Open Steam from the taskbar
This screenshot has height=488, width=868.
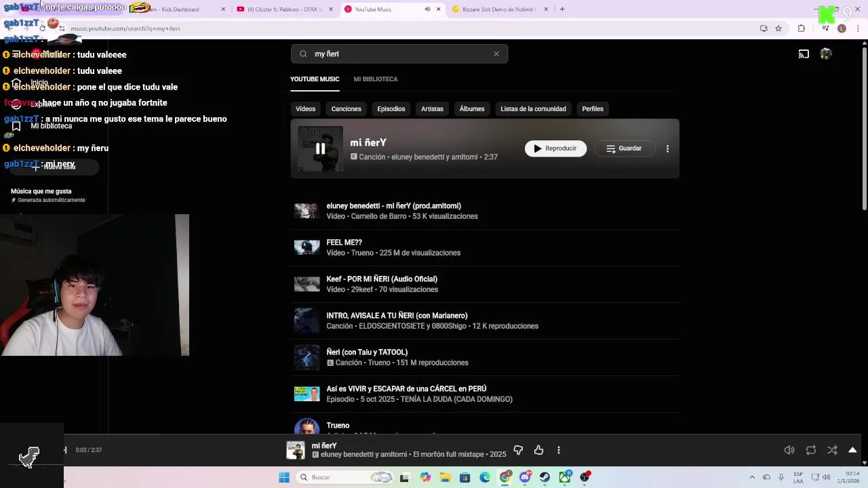pyautogui.click(x=545, y=477)
